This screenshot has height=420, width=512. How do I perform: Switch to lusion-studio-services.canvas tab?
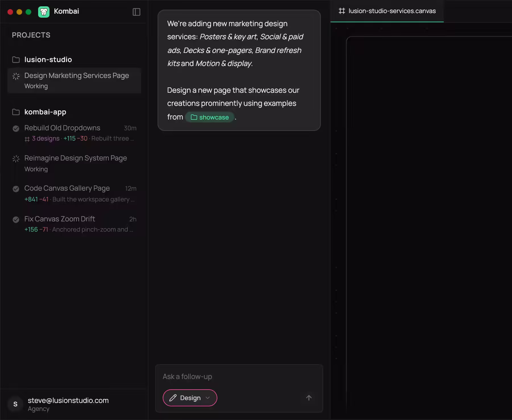[x=387, y=11]
